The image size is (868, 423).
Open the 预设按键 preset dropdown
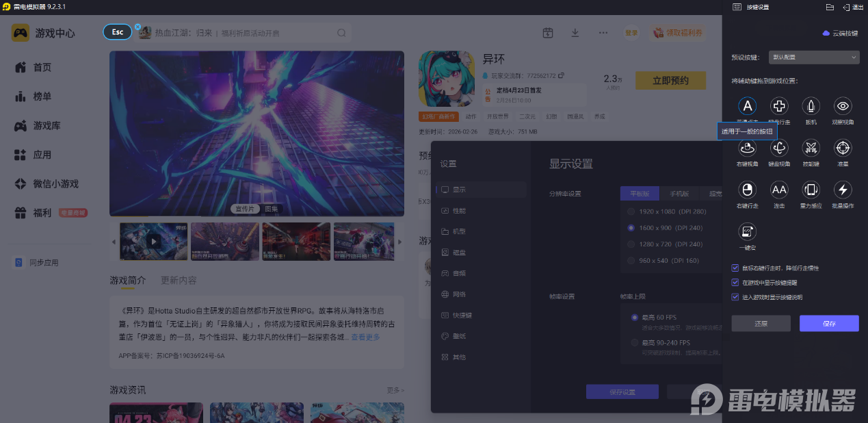click(x=813, y=57)
